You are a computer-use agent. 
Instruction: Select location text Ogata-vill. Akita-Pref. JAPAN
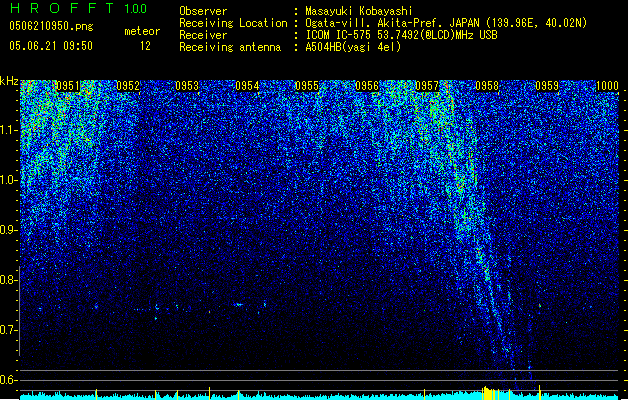(393, 23)
